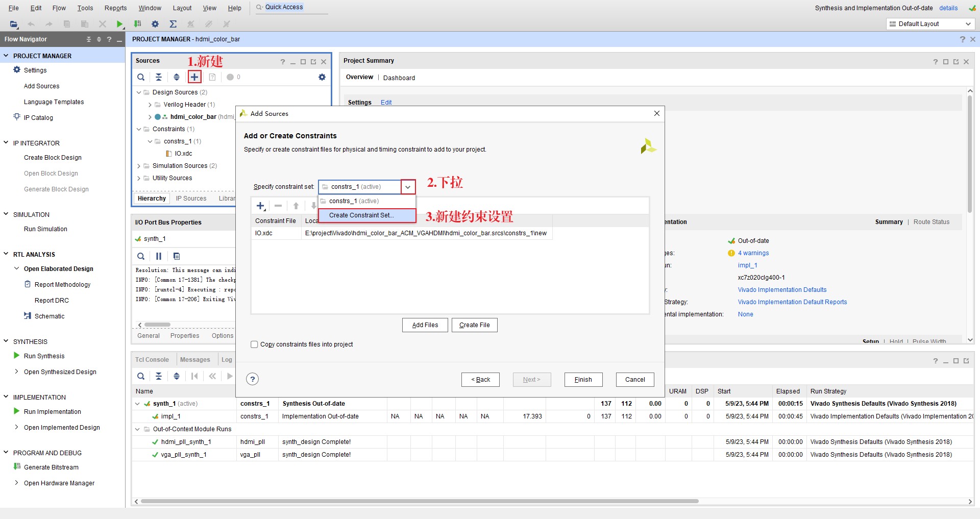Click Schematic icon under RTL Analysis
Viewport: 980px width, 519px height.
pyautogui.click(x=28, y=316)
